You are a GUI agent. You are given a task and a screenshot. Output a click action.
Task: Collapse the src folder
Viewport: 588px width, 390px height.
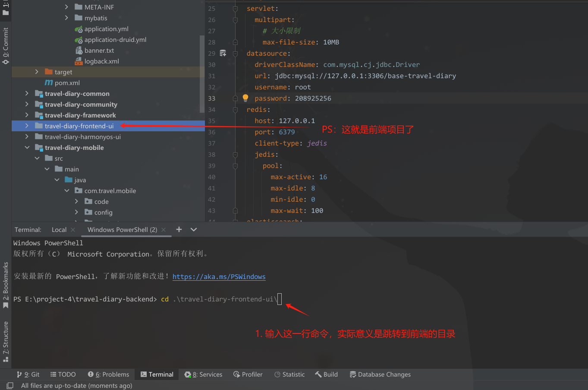pyautogui.click(x=37, y=158)
